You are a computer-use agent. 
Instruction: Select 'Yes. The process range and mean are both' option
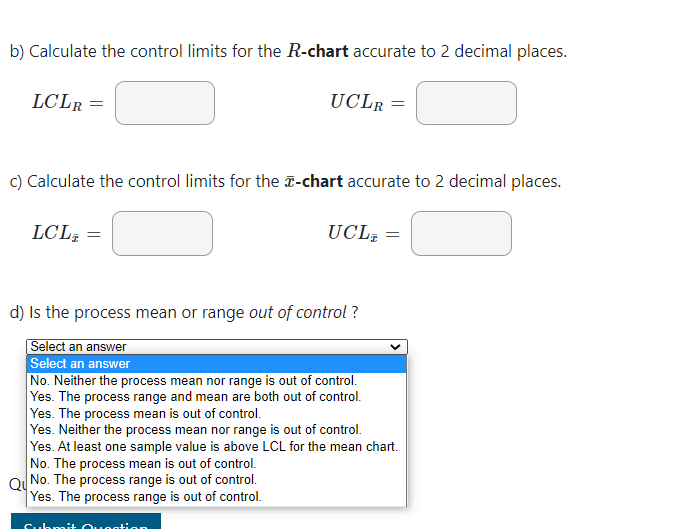pos(216,397)
